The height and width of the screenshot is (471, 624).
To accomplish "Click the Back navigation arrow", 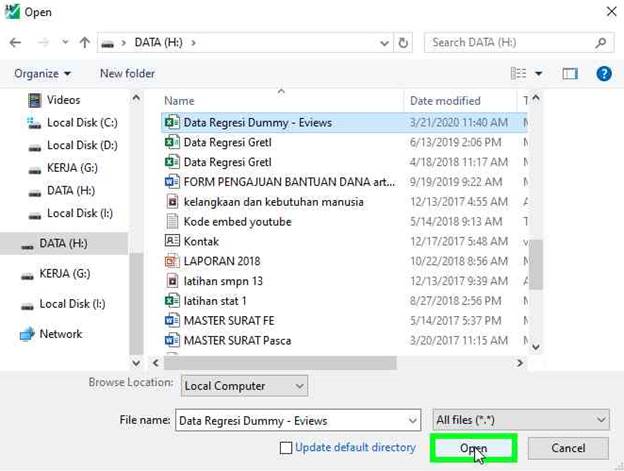I will pos(15,43).
